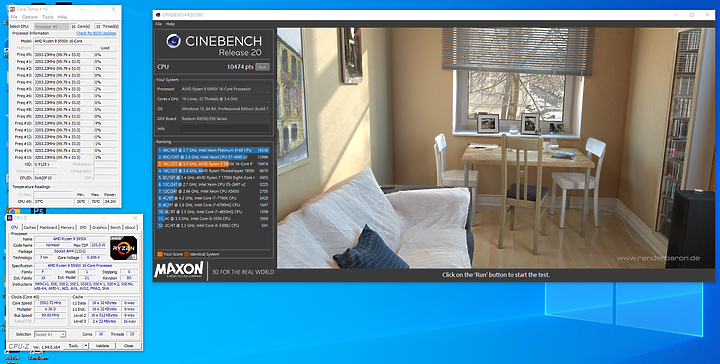
Task: Expand the Tools dropdown arrow in CPU-Z
Action: 85,346
